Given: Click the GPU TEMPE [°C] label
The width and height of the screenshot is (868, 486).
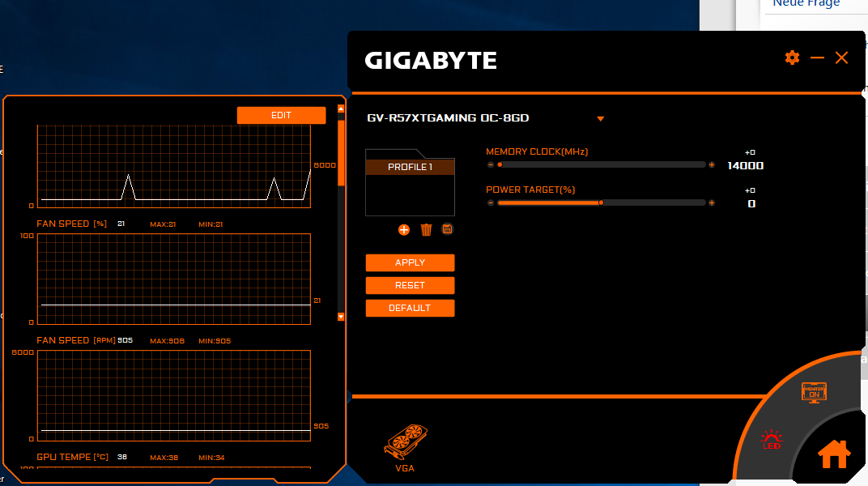Looking at the screenshot, I should (73, 457).
